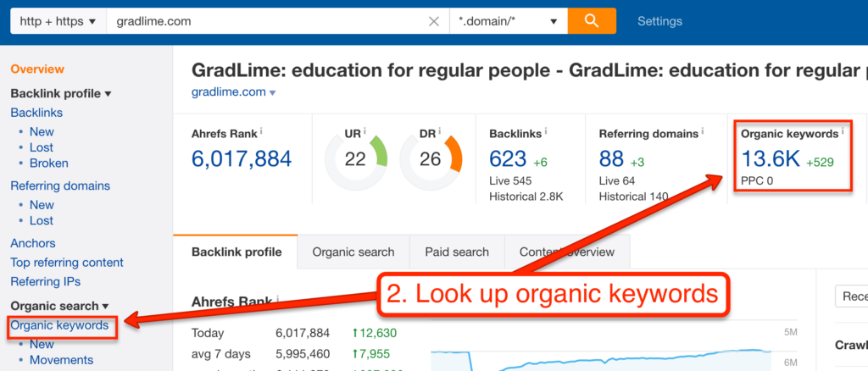
Task: Switch to the Backlink profile tab
Action: tap(236, 252)
